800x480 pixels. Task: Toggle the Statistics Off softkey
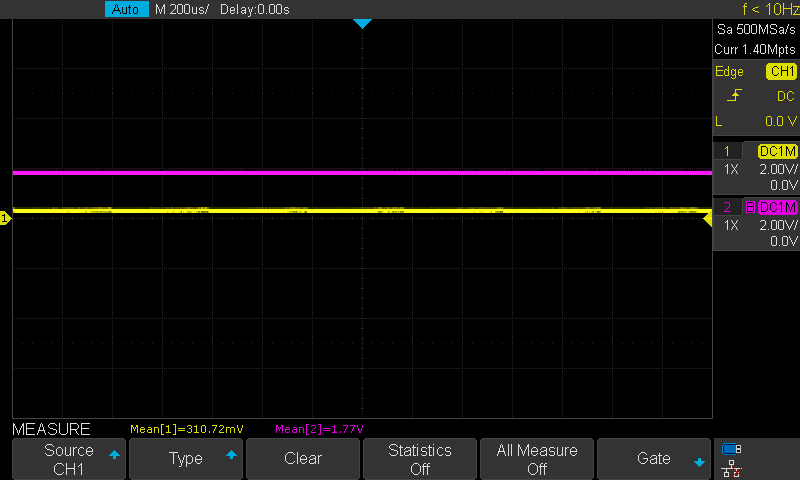point(420,459)
